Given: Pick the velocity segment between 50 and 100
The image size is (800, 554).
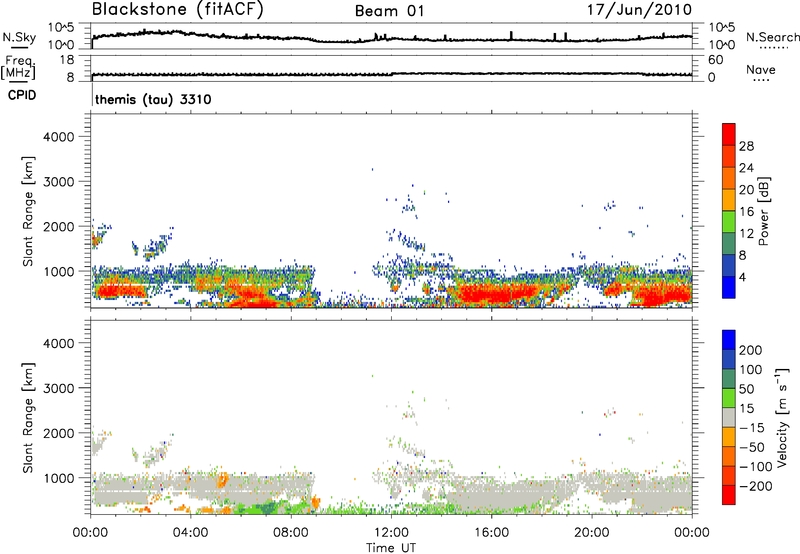Looking at the screenshot, I should click(x=729, y=379).
